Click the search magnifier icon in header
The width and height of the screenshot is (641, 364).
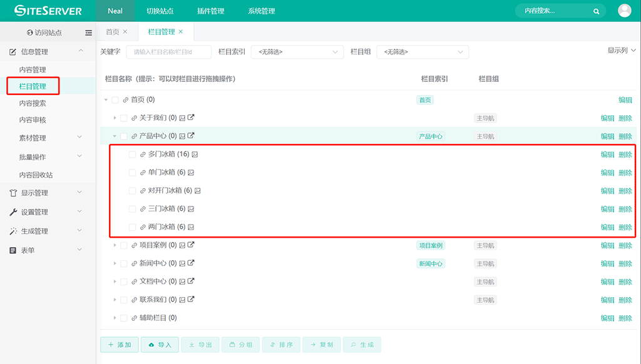596,11
